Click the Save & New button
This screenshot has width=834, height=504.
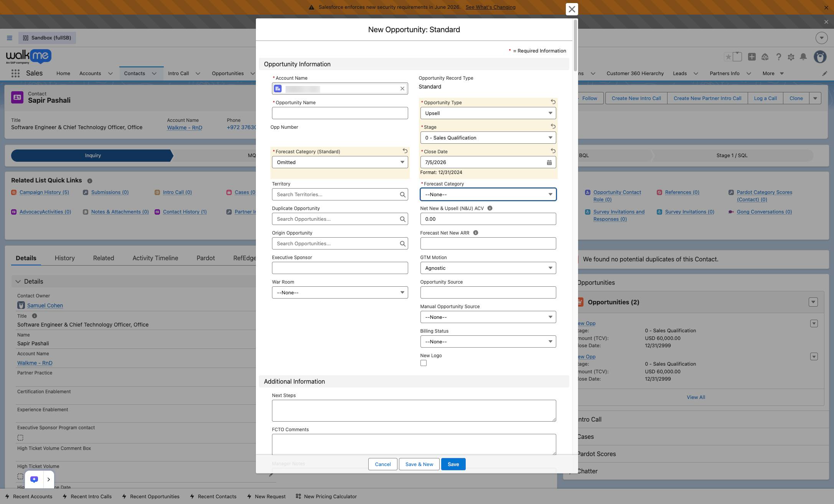pos(419,464)
